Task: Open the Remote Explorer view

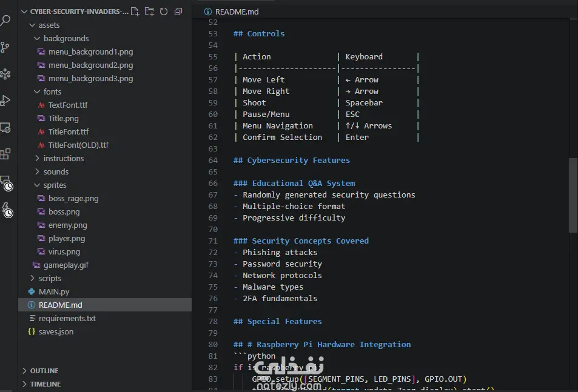Action: (x=5, y=127)
